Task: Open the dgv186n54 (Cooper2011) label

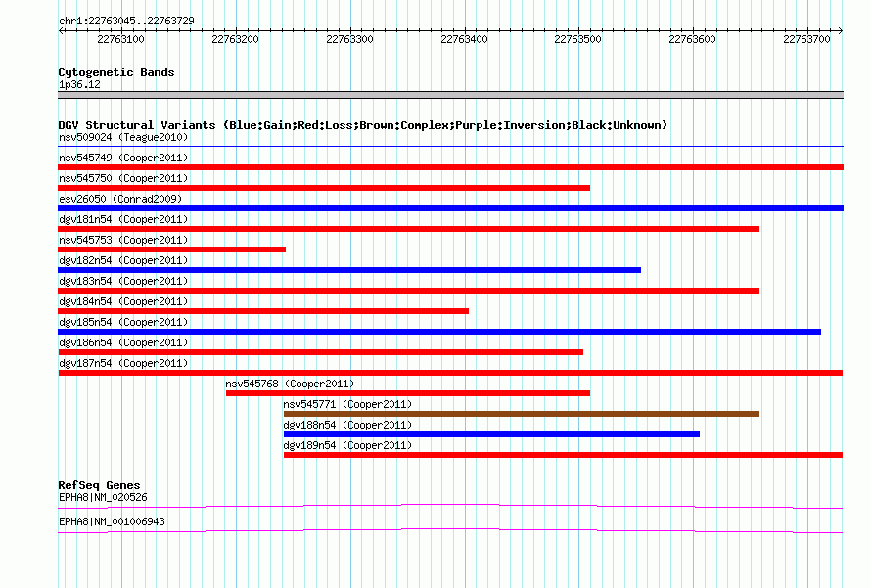Action: click(123, 342)
